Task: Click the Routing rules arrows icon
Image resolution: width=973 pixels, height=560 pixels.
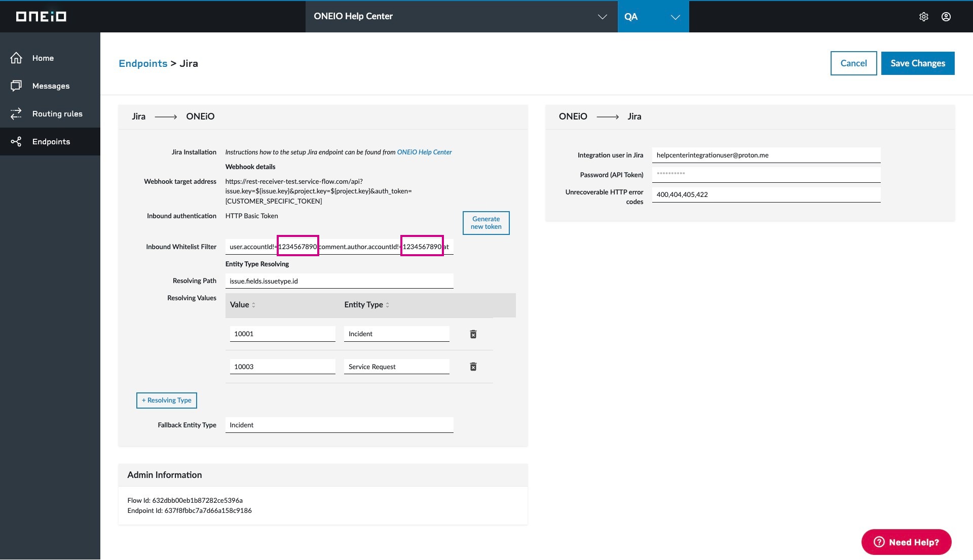Action: click(16, 113)
